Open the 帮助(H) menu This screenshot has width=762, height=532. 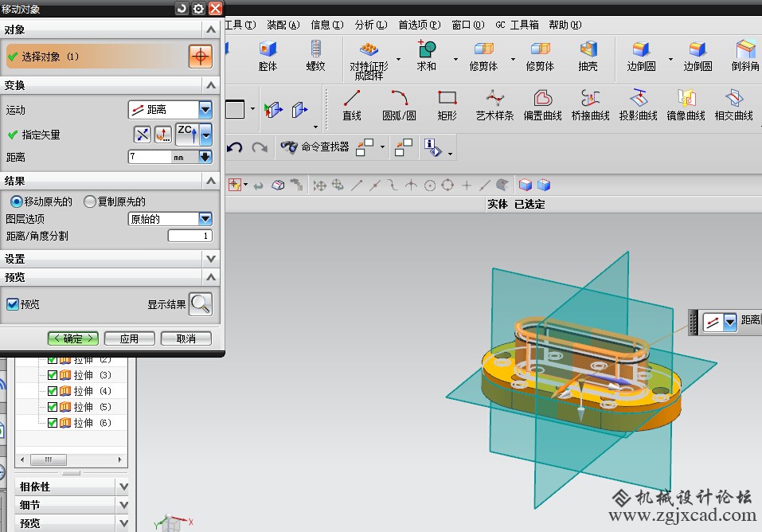click(565, 25)
